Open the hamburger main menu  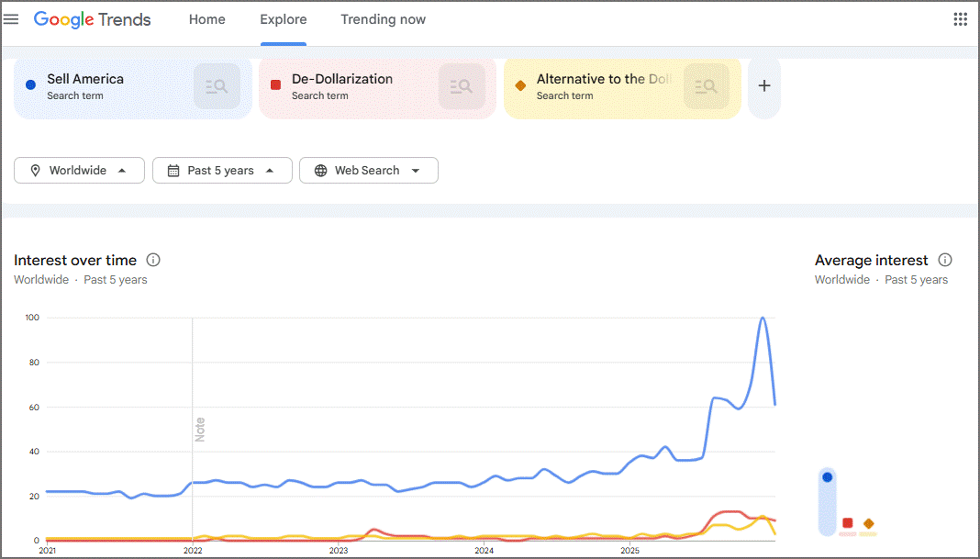coord(11,19)
